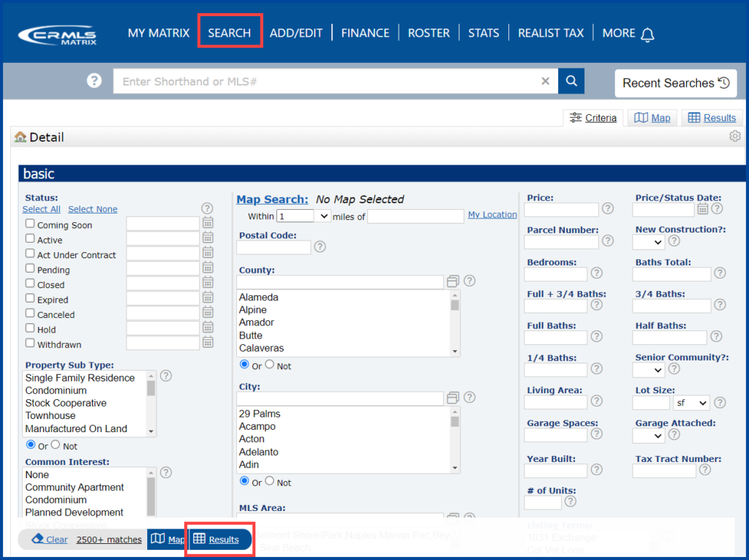This screenshot has width=749, height=560.
Task: Open the Lot Size unit dropdown showing sf
Action: 691,402
